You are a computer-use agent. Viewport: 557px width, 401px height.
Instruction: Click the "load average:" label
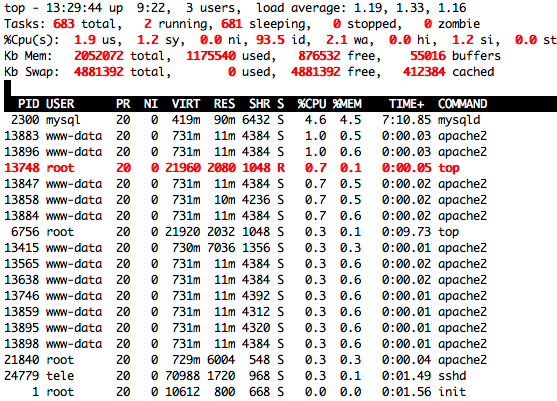pyautogui.click(x=301, y=8)
